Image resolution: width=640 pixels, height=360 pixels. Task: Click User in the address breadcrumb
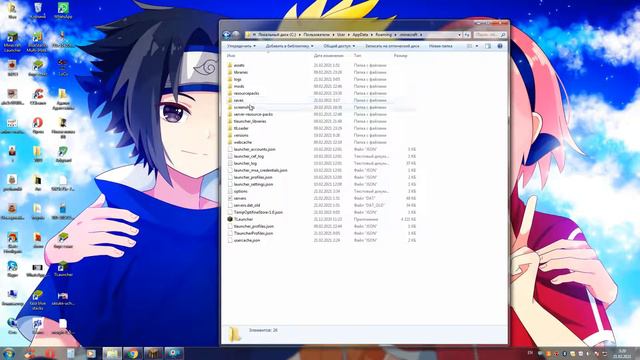click(x=341, y=35)
